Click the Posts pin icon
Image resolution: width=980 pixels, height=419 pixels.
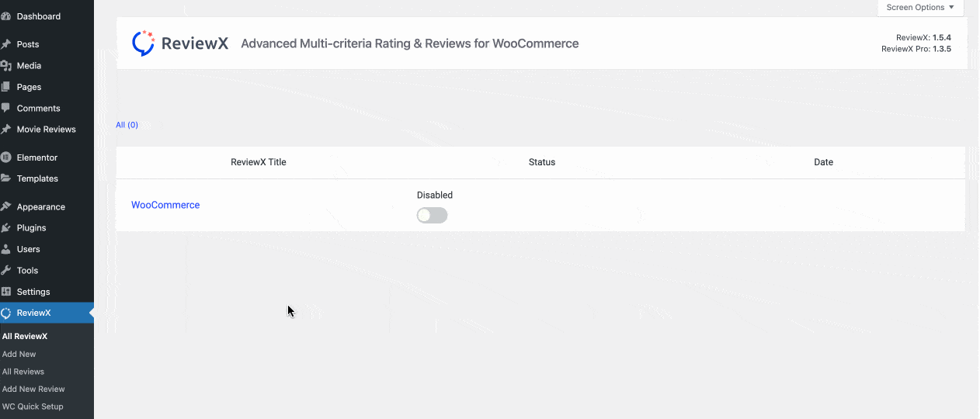(x=6, y=44)
